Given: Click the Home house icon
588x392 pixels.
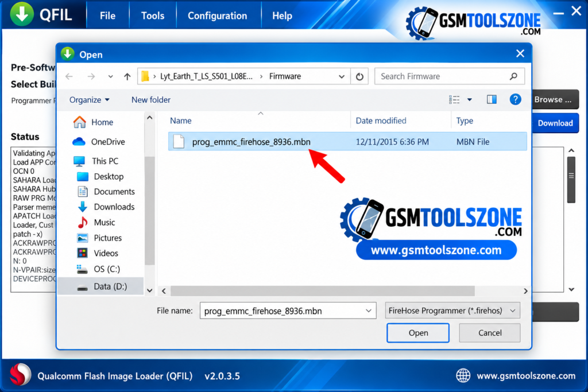Looking at the screenshot, I should coord(79,122).
